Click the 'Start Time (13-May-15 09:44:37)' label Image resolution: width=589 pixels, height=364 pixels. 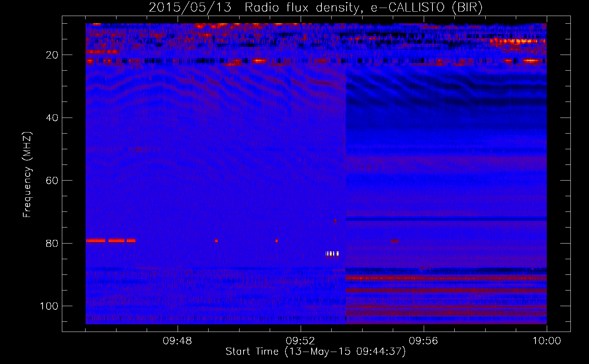click(316, 352)
